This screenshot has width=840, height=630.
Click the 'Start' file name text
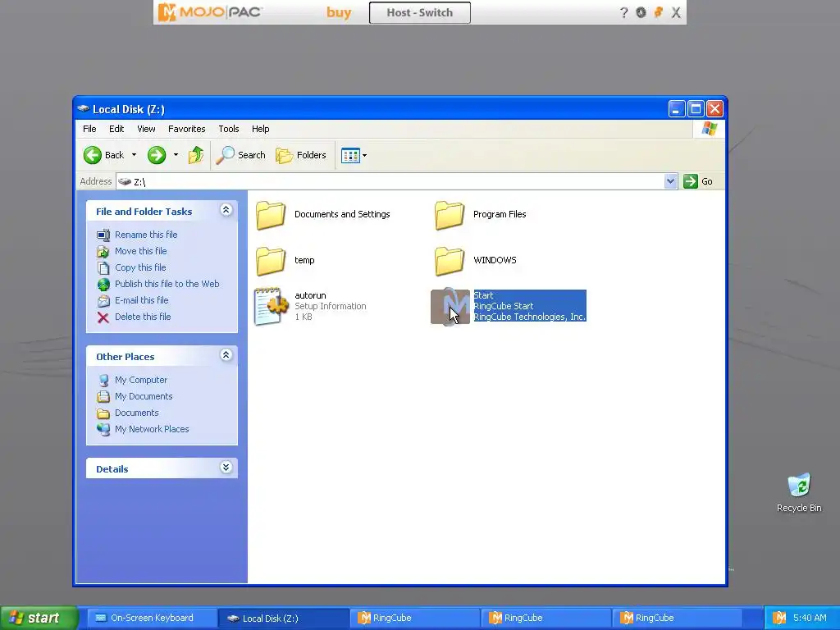click(483, 295)
